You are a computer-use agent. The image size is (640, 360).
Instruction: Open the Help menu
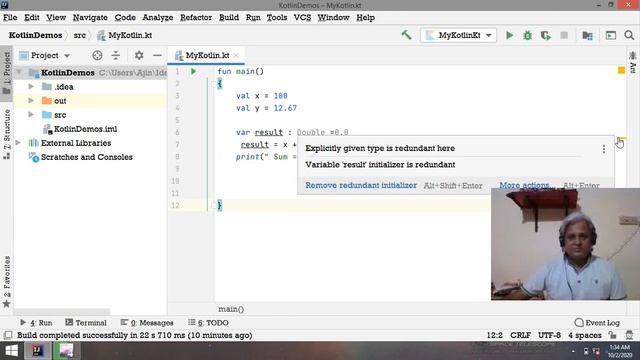pyautogui.click(x=365, y=18)
